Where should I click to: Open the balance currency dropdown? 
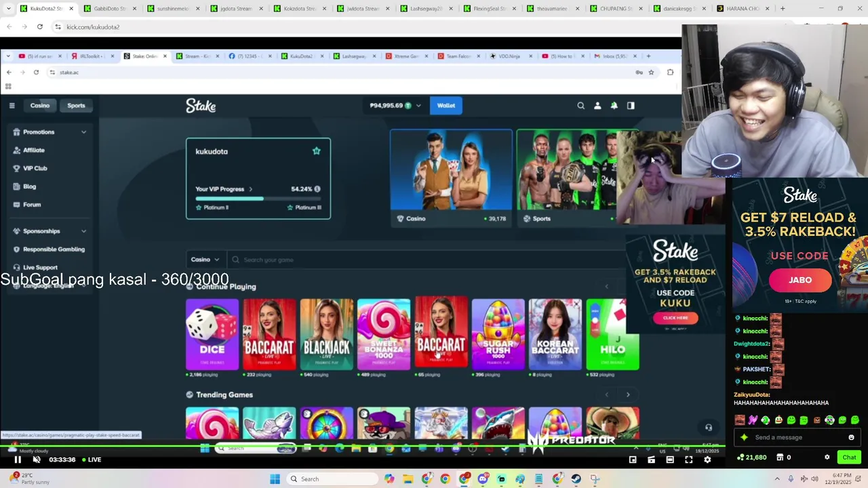coord(418,106)
